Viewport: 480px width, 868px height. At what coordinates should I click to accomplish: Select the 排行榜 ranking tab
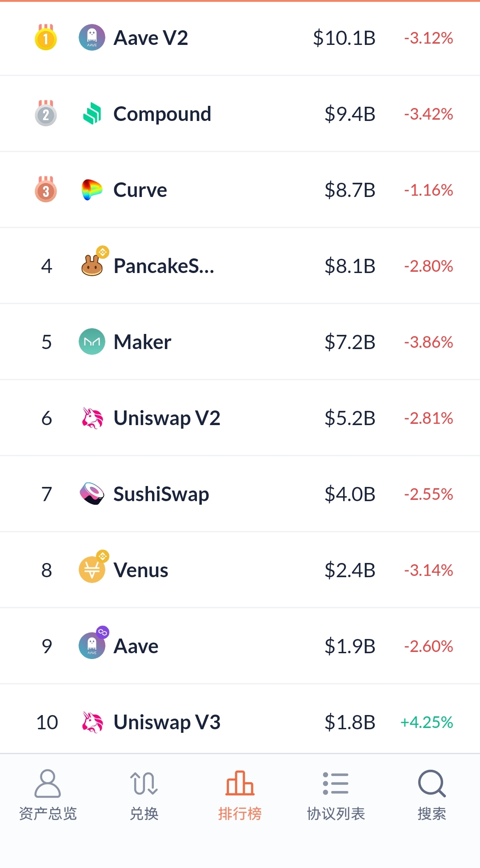coord(240,795)
